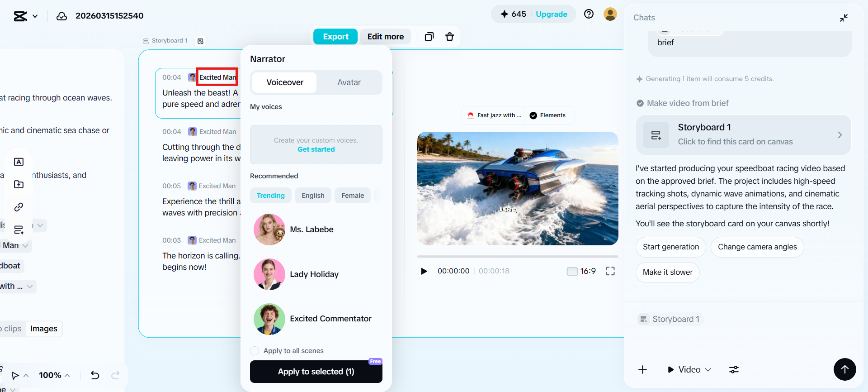
Task: Open narrator for the Experience the thrill scene
Action: coord(212,186)
